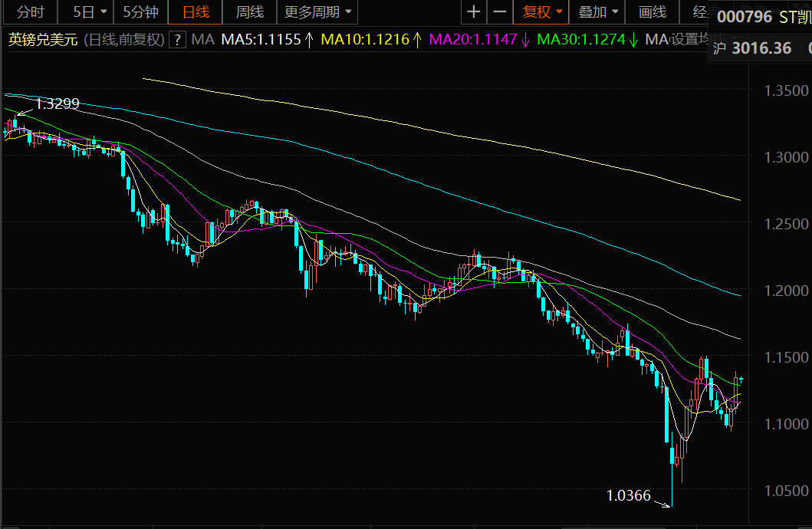
Task: Open the 更多周期 more periods dropdown
Action: 317,12
